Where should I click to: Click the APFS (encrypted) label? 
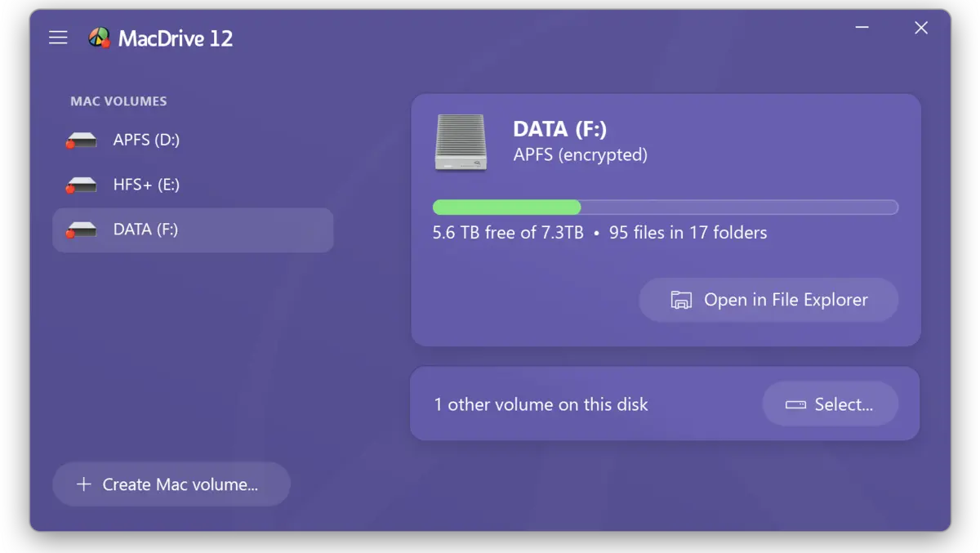(580, 154)
